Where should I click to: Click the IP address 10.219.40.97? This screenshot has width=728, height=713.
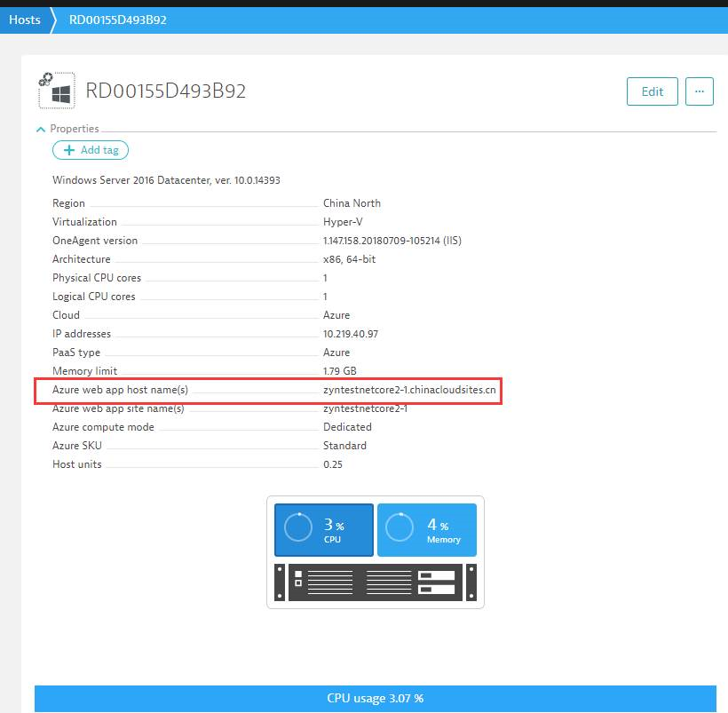pyautogui.click(x=351, y=334)
